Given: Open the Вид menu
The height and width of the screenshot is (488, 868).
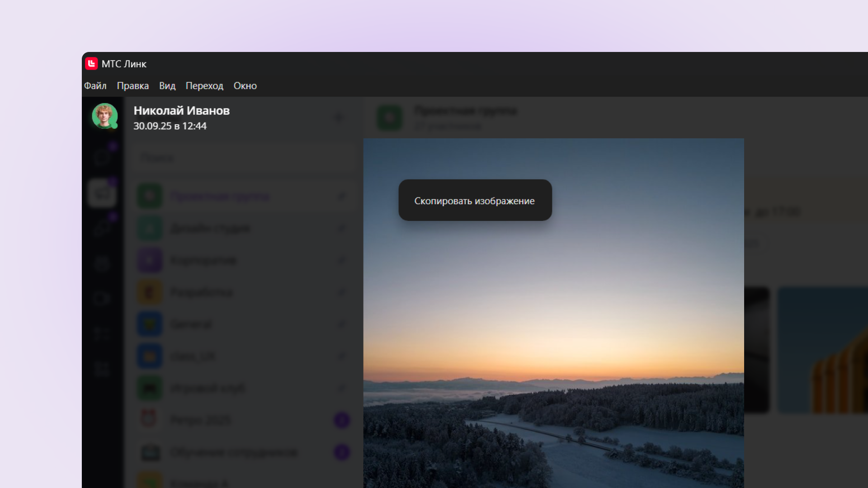Looking at the screenshot, I should pyautogui.click(x=167, y=86).
